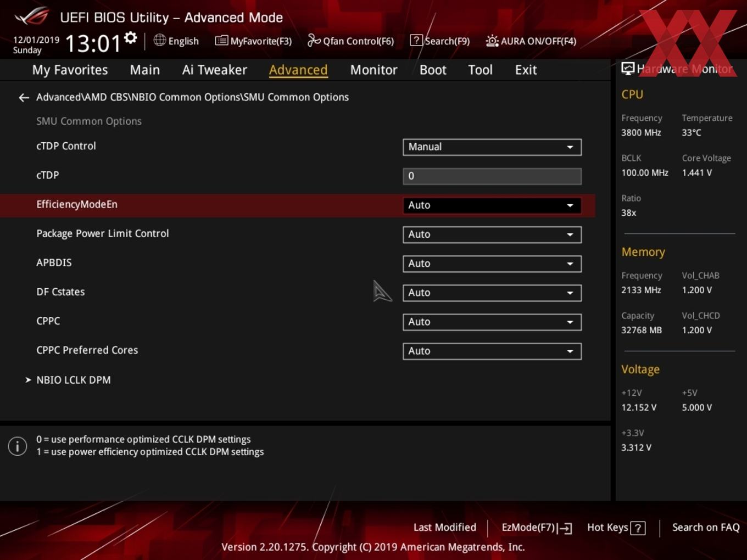Select the Package Power Limit Control label
This screenshot has width=747, height=560.
tap(103, 233)
